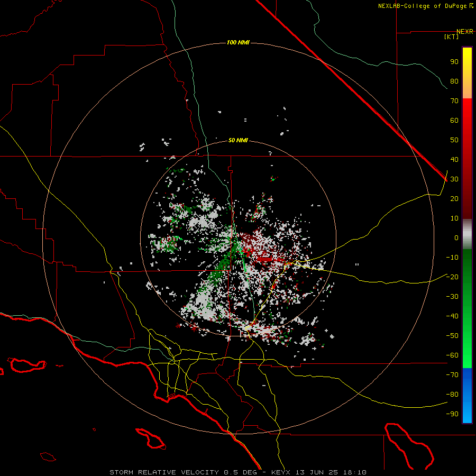
Task: Select the -90 value on velocity scale
Action: (x=452, y=414)
